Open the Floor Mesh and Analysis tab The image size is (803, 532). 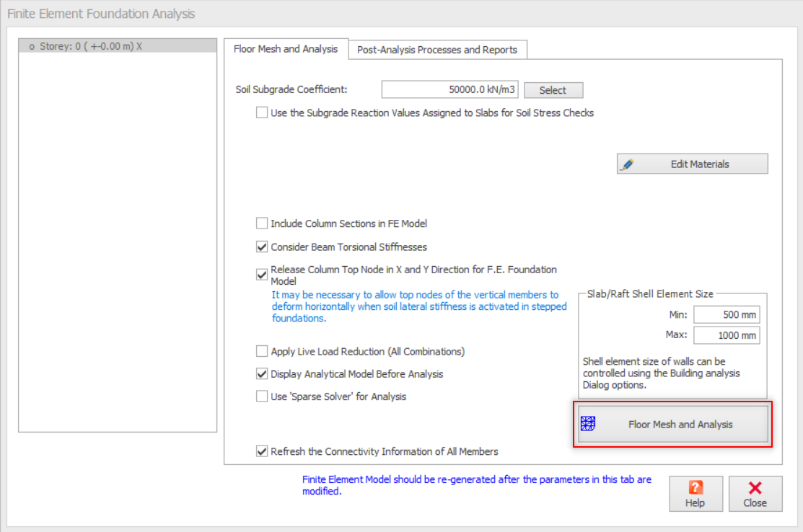[x=286, y=49]
